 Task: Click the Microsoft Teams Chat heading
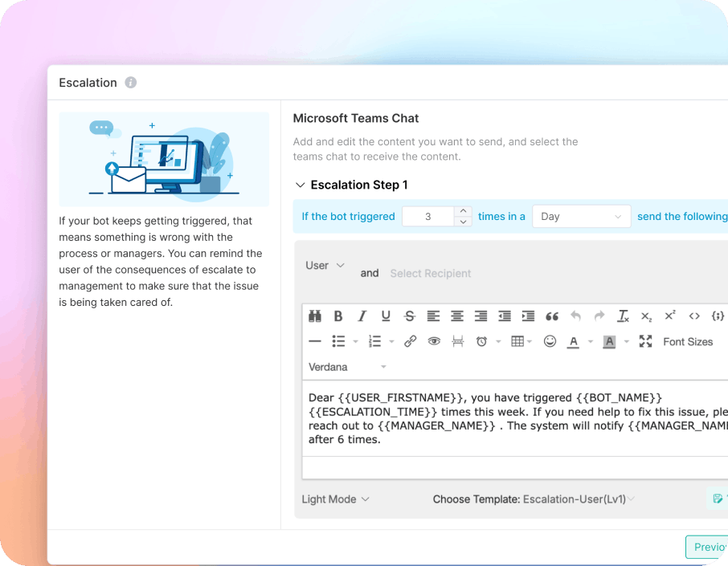coord(356,118)
